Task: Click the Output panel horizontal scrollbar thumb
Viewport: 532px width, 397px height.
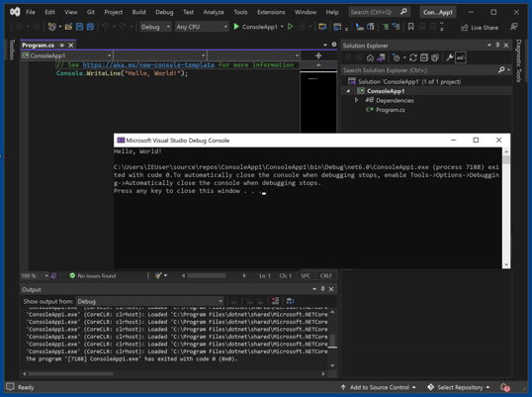Action: [71, 373]
